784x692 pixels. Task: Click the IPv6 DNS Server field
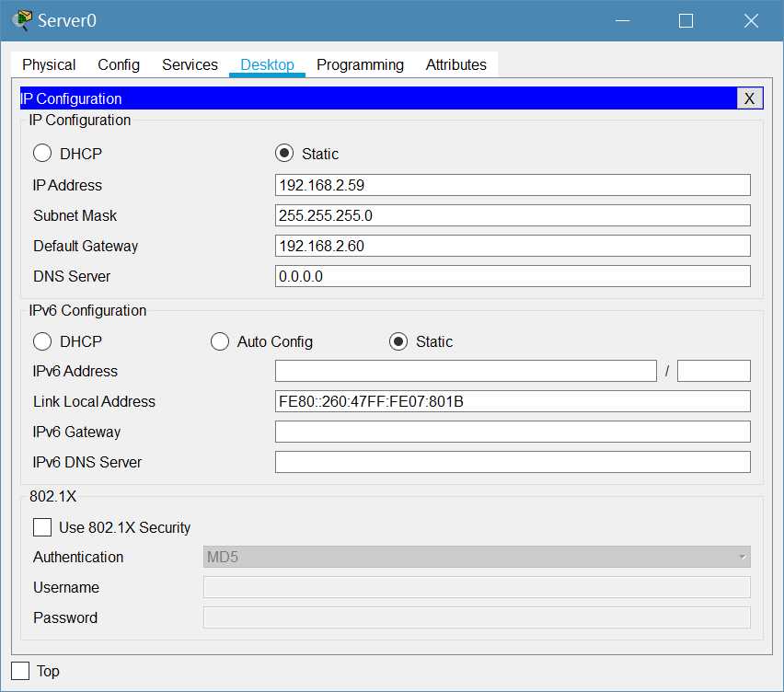coord(513,462)
